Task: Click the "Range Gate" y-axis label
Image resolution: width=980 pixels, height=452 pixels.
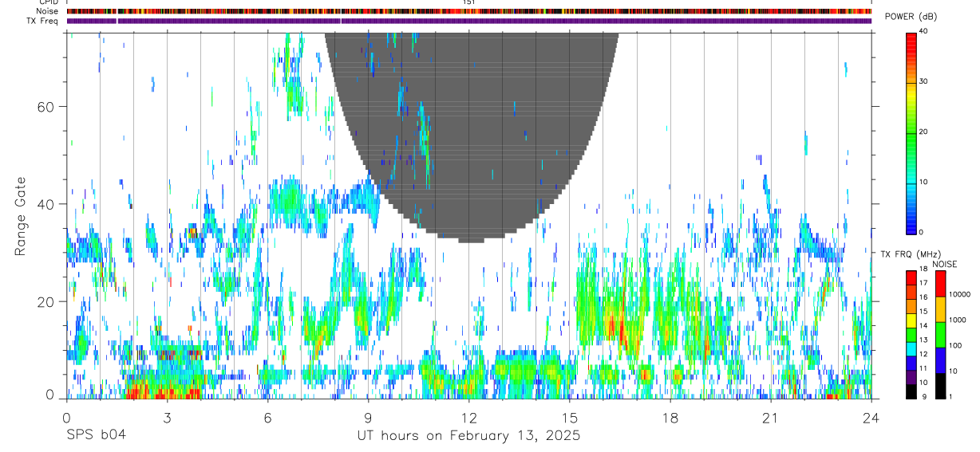Action: tap(20, 215)
